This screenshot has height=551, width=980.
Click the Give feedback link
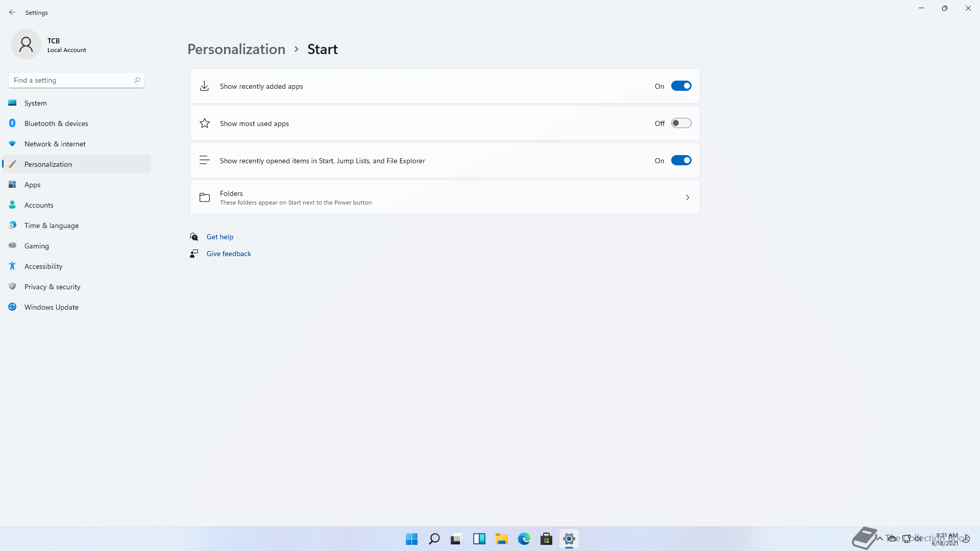tap(229, 254)
